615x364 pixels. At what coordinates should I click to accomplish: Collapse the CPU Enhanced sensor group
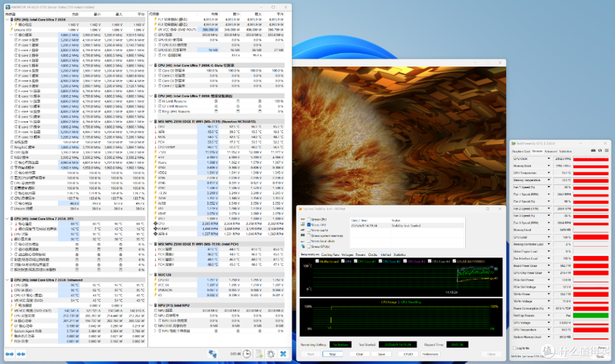tap(7, 280)
